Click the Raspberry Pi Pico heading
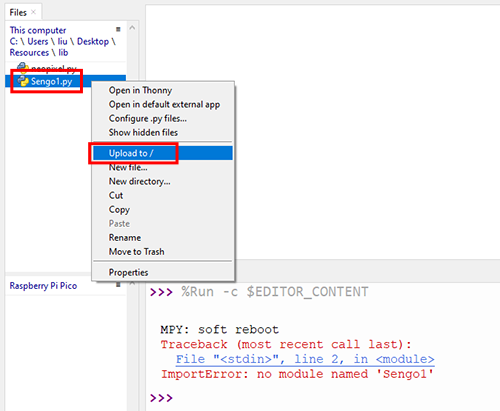The image size is (500, 411). [43, 286]
